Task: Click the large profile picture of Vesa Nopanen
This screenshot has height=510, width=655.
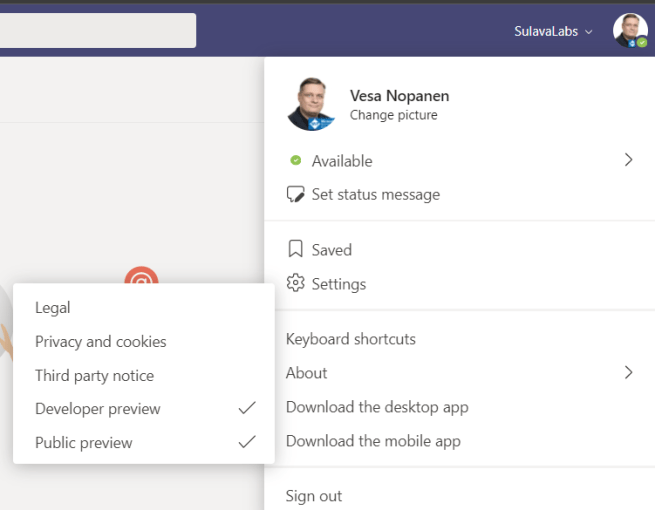Action: point(312,104)
